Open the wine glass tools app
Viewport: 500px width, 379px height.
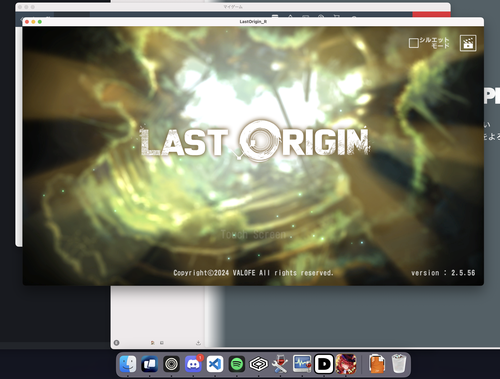[280, 364]
